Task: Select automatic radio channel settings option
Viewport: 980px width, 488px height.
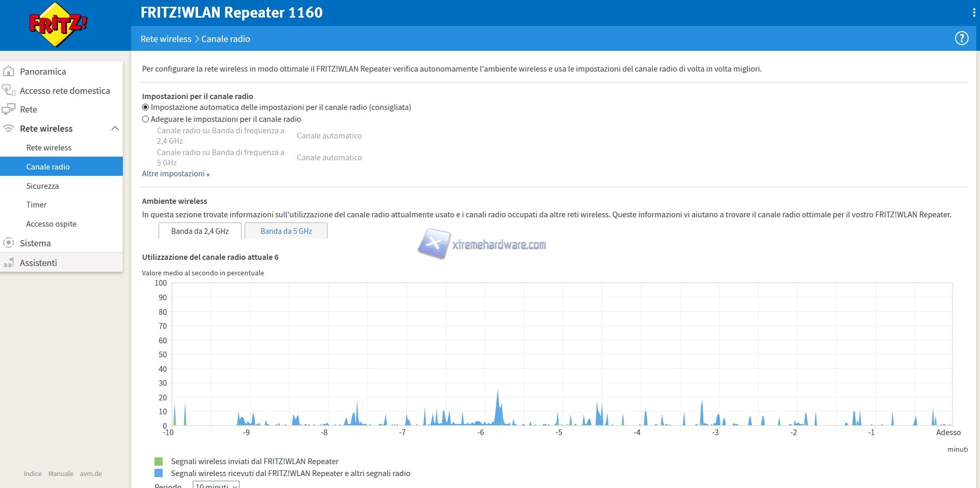Action: (146, 107)
